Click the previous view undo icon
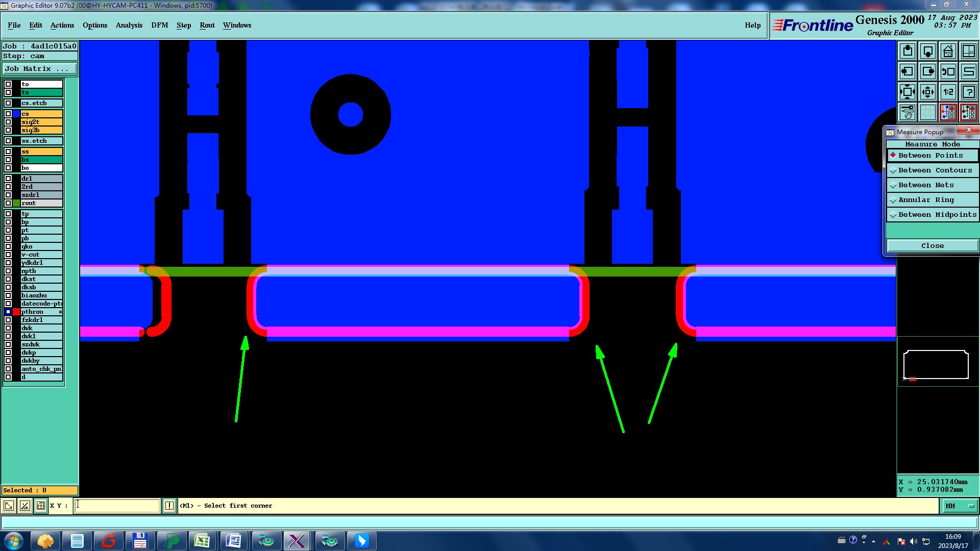The image size is (980, 551). pos(948,71)
